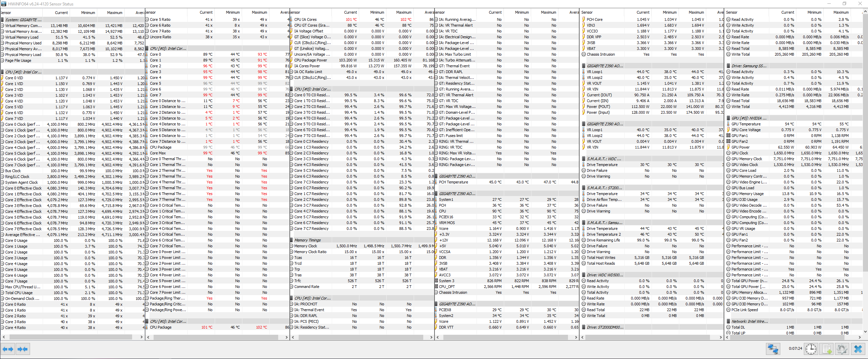The height and width of the screenshot is (359, 868).
Task: Click the fan icon beside System 3
Action: pos(436,281)
